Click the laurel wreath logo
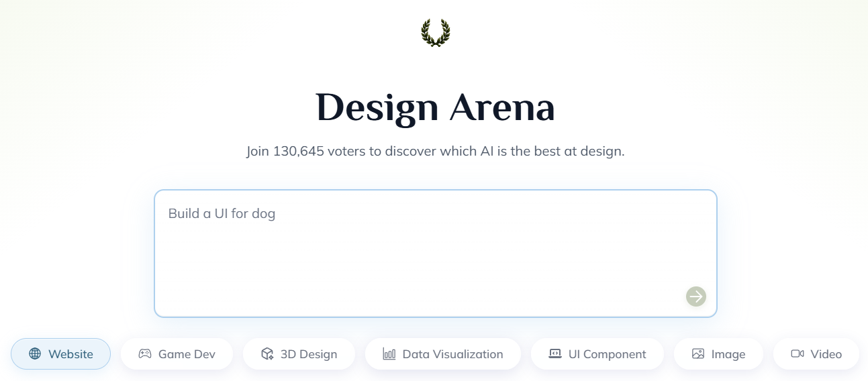 tap(435, 33)
